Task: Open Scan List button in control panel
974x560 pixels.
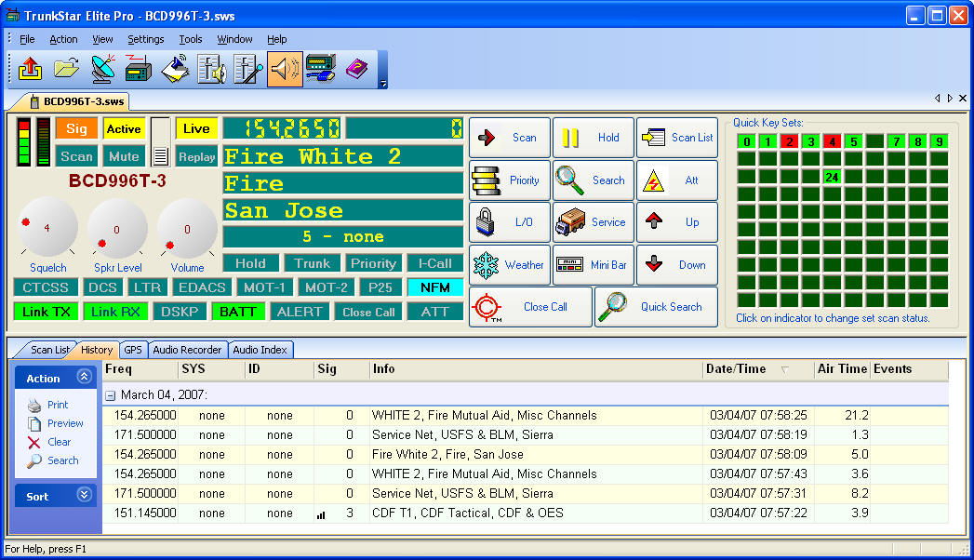Action: pos(677,138)
